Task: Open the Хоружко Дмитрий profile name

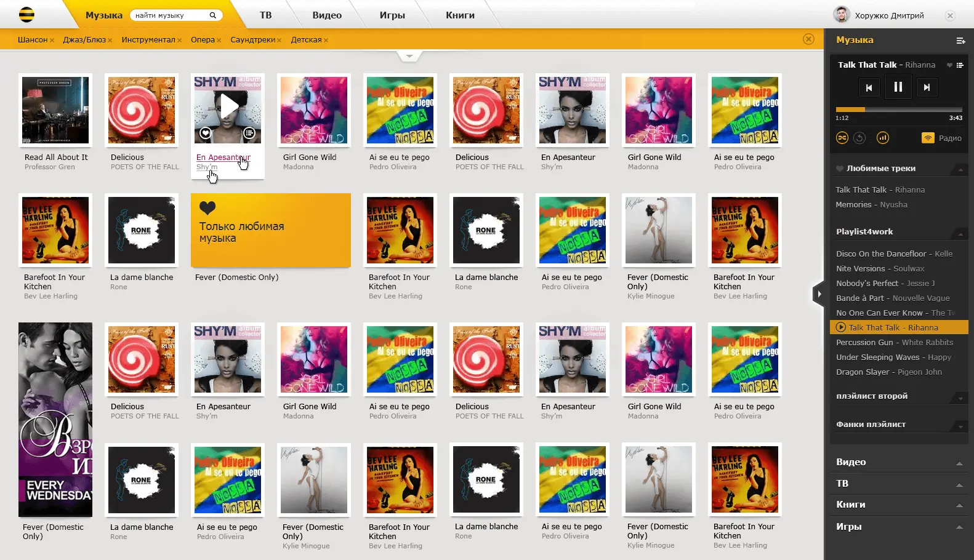Action: [x=889, y=16]
